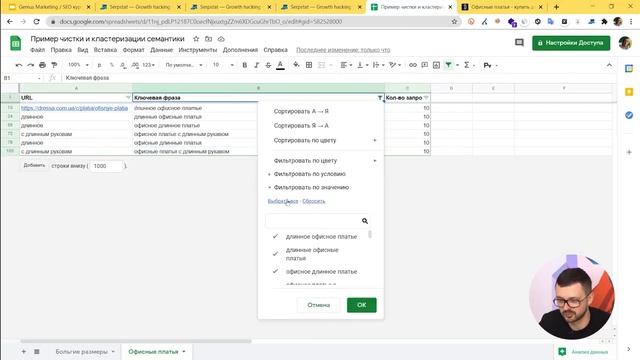Click the Настройки Доступа share button
The width and height of the screenshot is (640, 360).
tap(571, 43)
